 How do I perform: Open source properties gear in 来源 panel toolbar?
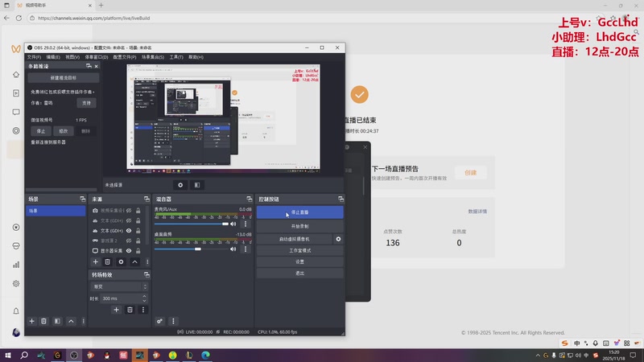point(121,262)
